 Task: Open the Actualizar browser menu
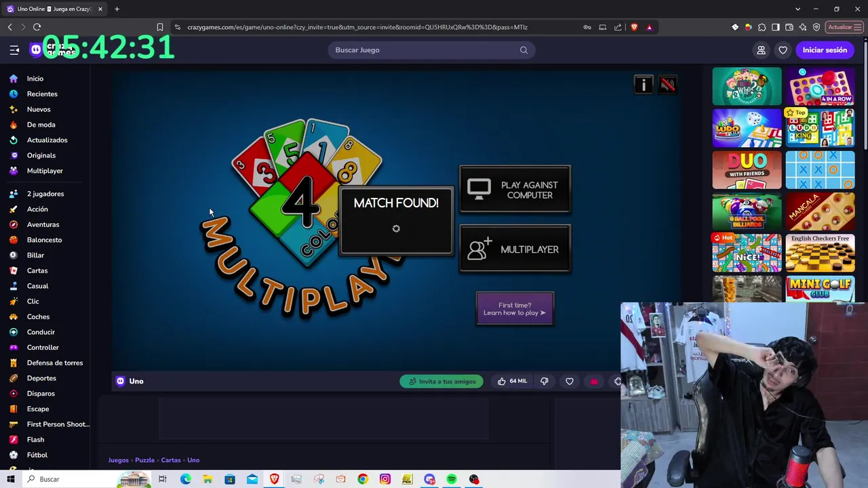(x=844, y=27)
